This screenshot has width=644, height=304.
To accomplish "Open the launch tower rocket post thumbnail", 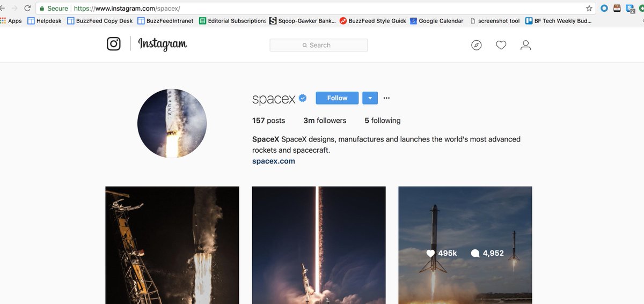I will point(172,245).
